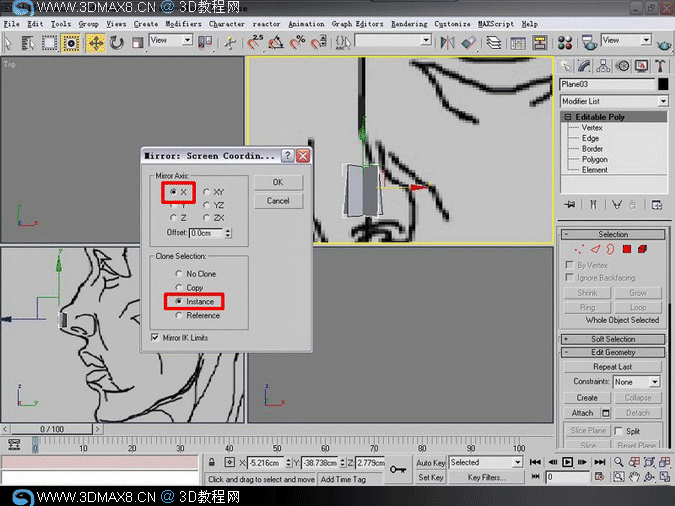
Task: Select YZ mirror axis
Action: tap(207, 205)
